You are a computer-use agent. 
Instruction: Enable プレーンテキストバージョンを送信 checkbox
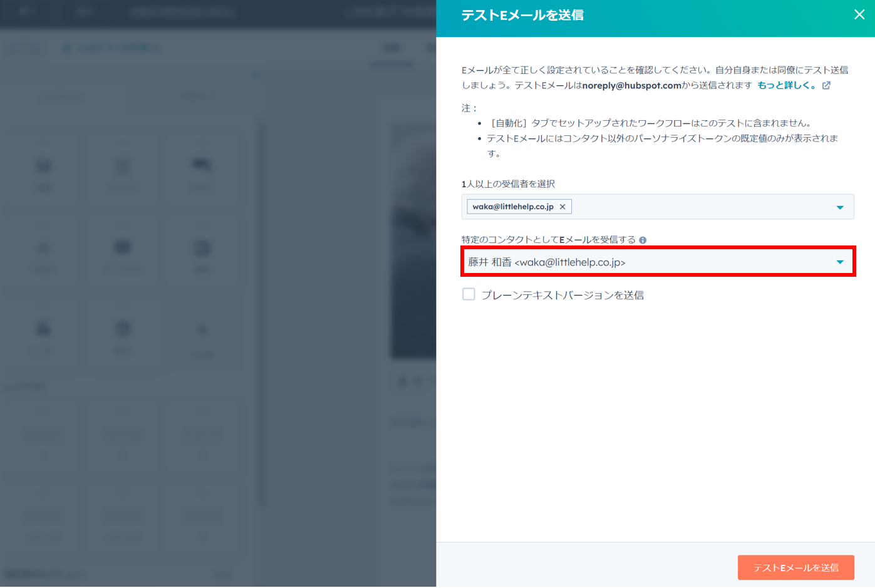point(469,294)
